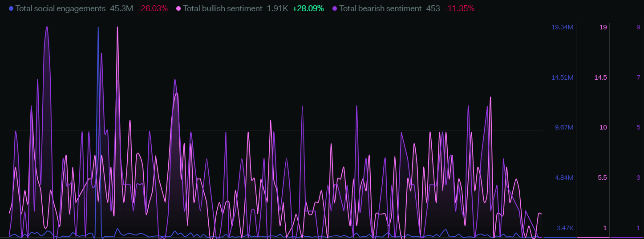Click the 45.3M social engagements value
The height and width of the screenshot is (239, 644).
pos(122,8)
